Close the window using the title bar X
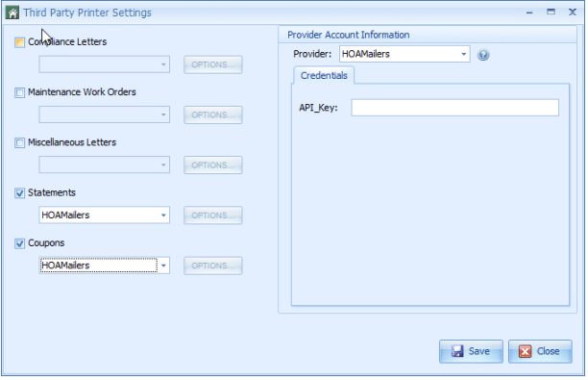588x380 pixels. (x=573, y=12)
